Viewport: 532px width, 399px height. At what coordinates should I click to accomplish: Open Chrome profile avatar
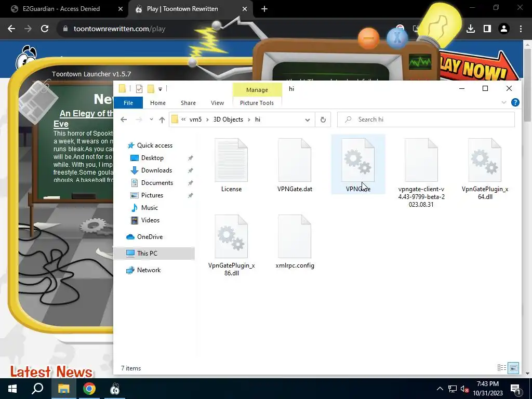pyautogui.click(x=504, y=29)
